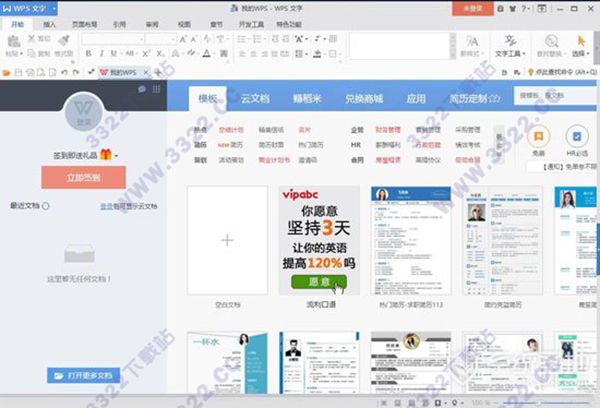Click the plus new tab button
The image size is (600, 408).
tap(158, 72)
